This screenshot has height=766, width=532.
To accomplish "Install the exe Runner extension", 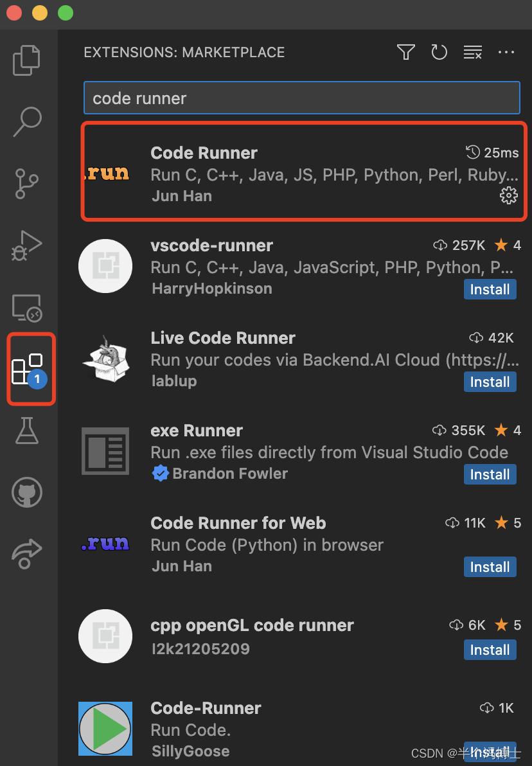I will (x=490, y=474).
